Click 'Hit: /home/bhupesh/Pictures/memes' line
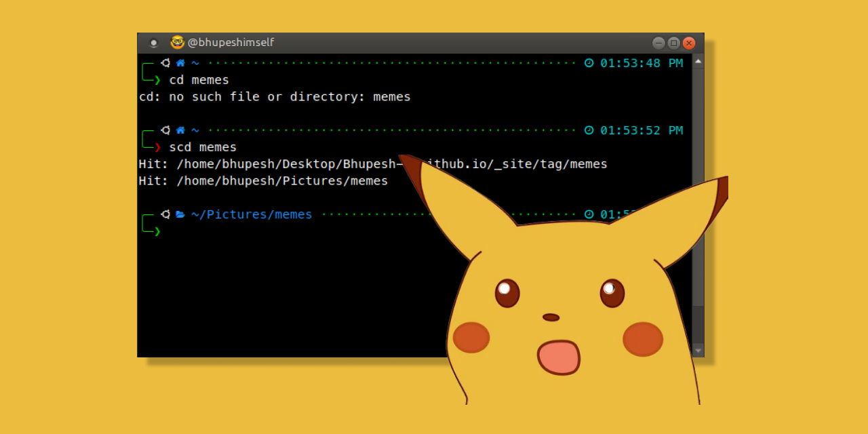The height and width of the screenshot is (434, 868). tap(263, 181)
